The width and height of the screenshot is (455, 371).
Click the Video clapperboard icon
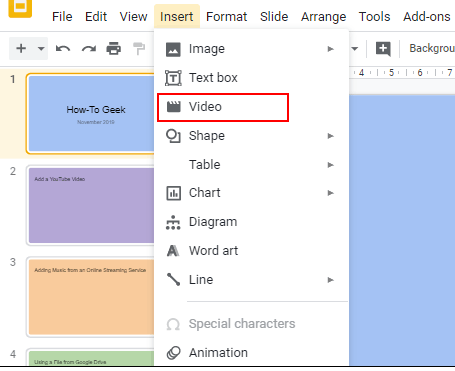click(173, 107)
